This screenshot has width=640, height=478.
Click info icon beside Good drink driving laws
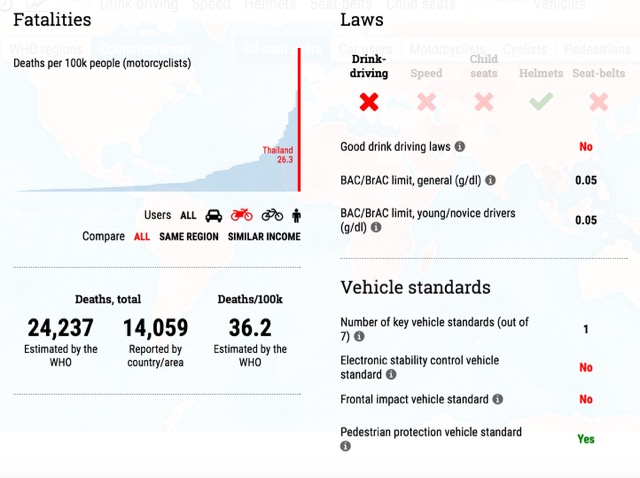[460, 146]
